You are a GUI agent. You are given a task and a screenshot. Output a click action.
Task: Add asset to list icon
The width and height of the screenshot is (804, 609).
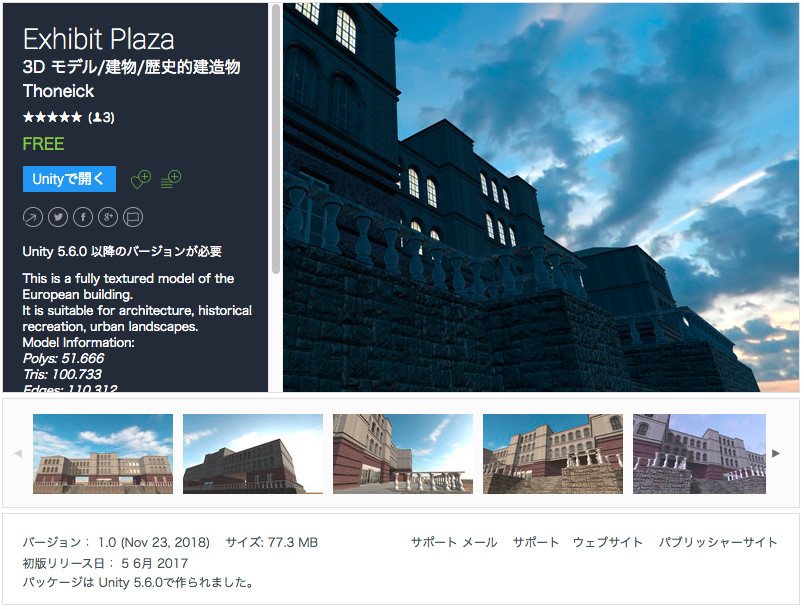tap(171, 179)
